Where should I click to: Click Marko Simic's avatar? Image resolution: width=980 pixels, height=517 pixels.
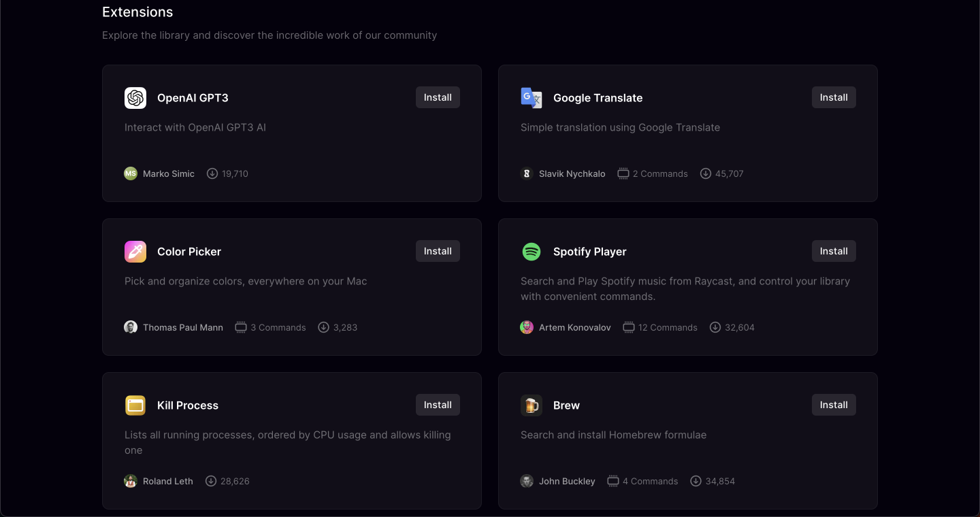130,173
